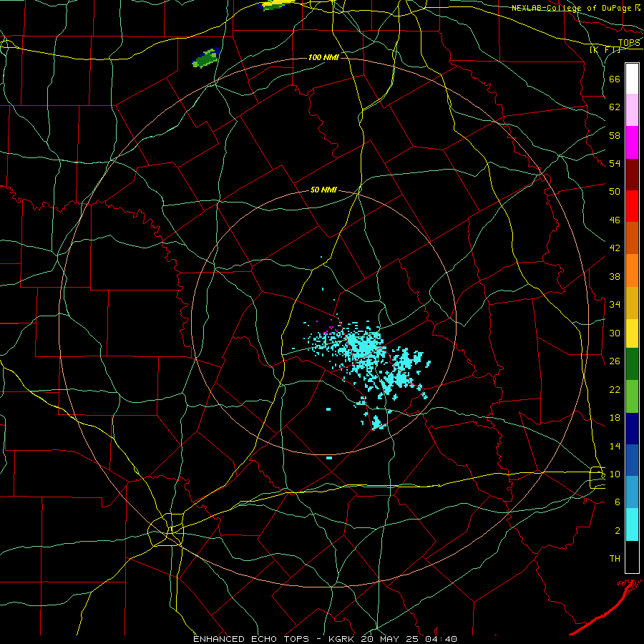Click the light pink legend swatch
This screenshot has height=644, width=644.
(632, 110)
